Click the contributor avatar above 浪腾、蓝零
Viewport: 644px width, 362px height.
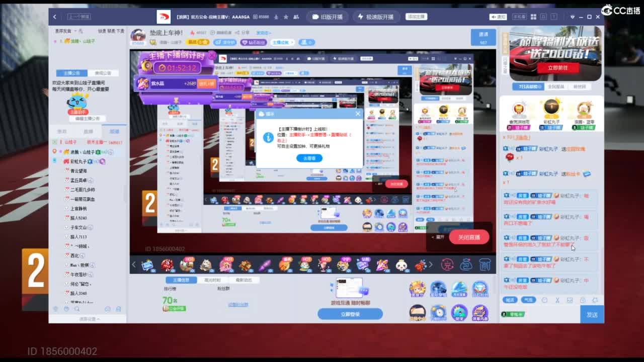coord(584,109)
